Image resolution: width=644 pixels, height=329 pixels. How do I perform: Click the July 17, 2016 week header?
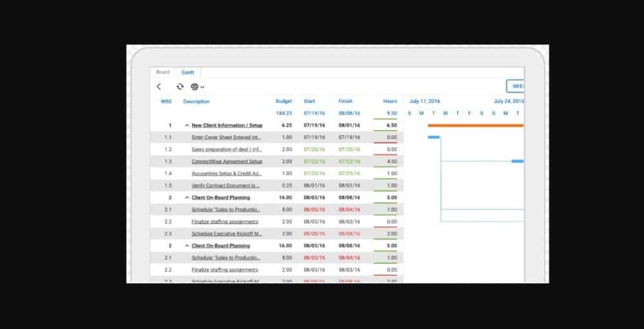coord(425,102)
